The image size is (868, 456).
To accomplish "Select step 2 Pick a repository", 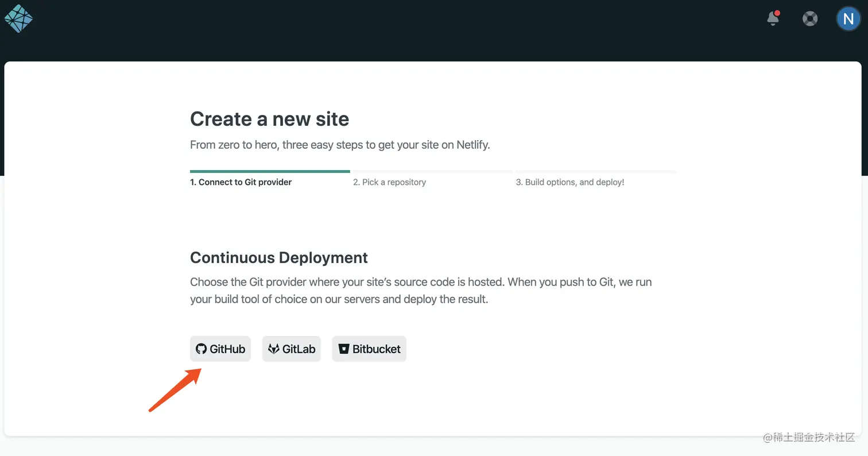I will click(390, 182).
